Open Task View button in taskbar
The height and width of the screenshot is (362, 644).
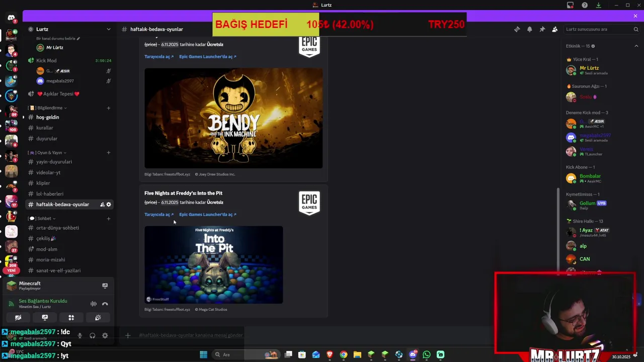[x=288, y=354]
